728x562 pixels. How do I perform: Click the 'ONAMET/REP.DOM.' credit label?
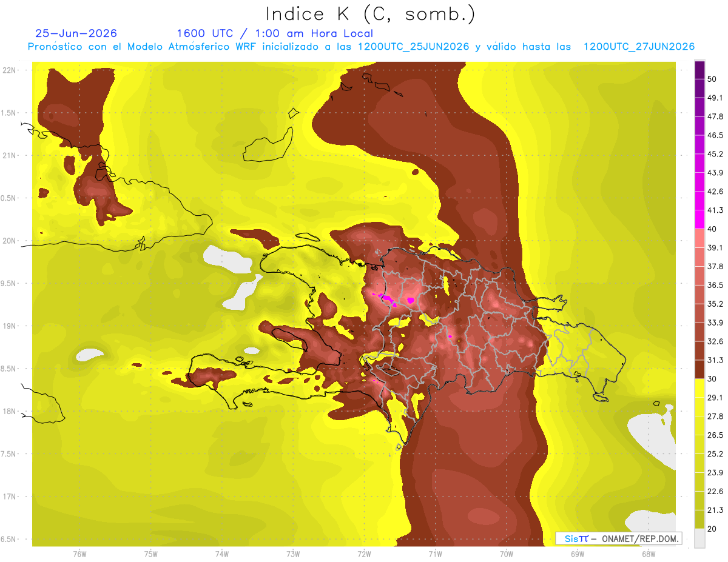[x=639, y=538]
